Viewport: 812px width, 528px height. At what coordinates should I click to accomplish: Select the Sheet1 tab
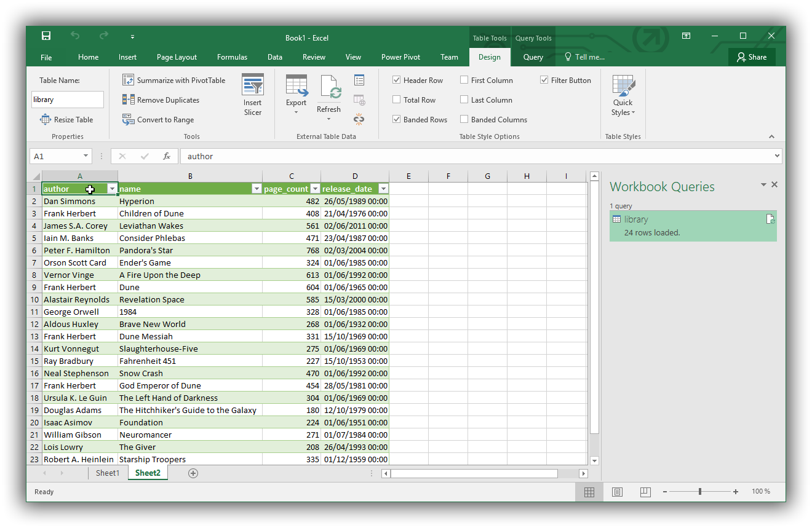pos(108,473)
